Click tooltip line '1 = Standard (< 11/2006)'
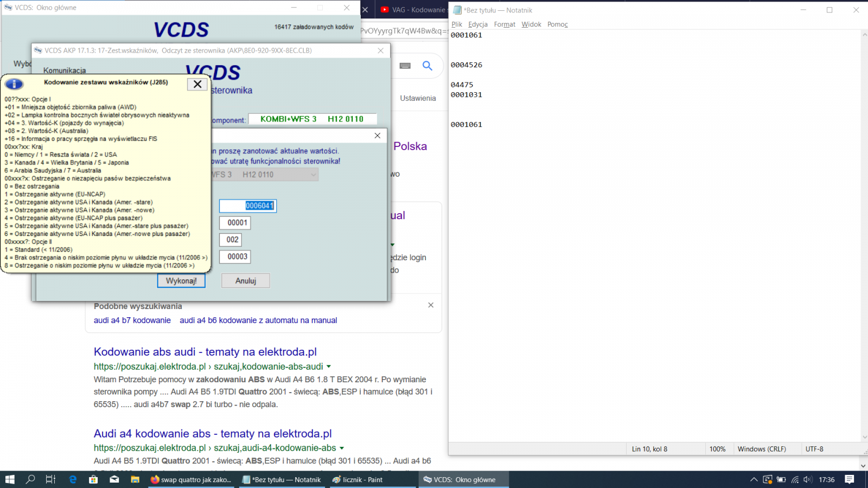This screenshot has width=868, height=488. click(38, 250)
